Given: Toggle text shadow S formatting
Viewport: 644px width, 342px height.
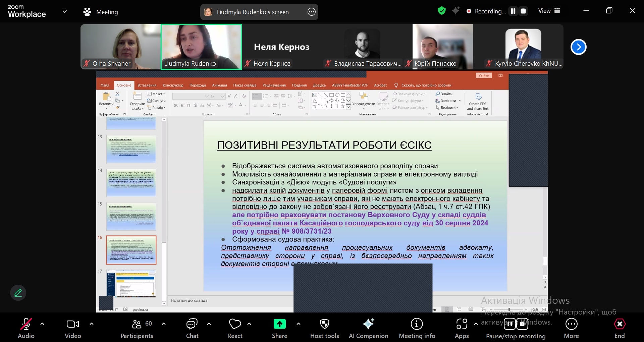Looking at the screenshot, I should 195,105.
